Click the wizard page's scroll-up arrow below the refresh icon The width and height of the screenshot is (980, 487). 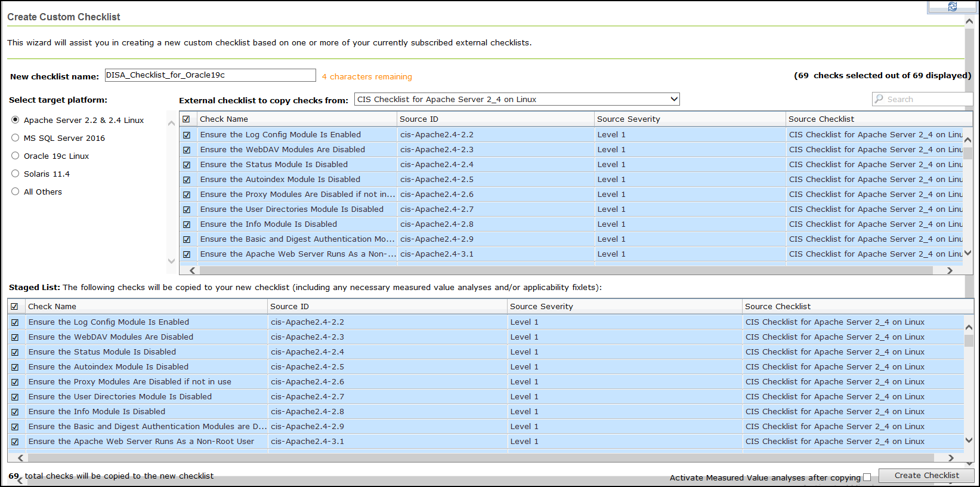[x=969, y=21]
